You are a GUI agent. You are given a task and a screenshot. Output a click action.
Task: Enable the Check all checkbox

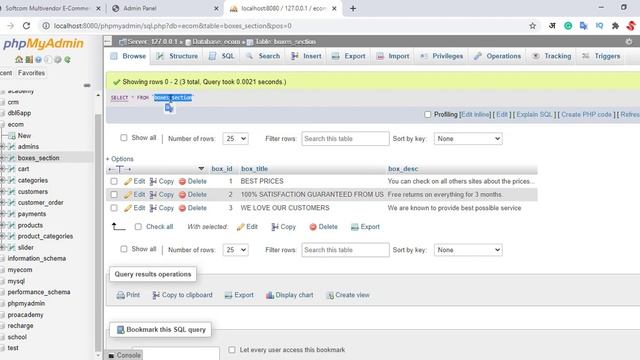point(138,227)
